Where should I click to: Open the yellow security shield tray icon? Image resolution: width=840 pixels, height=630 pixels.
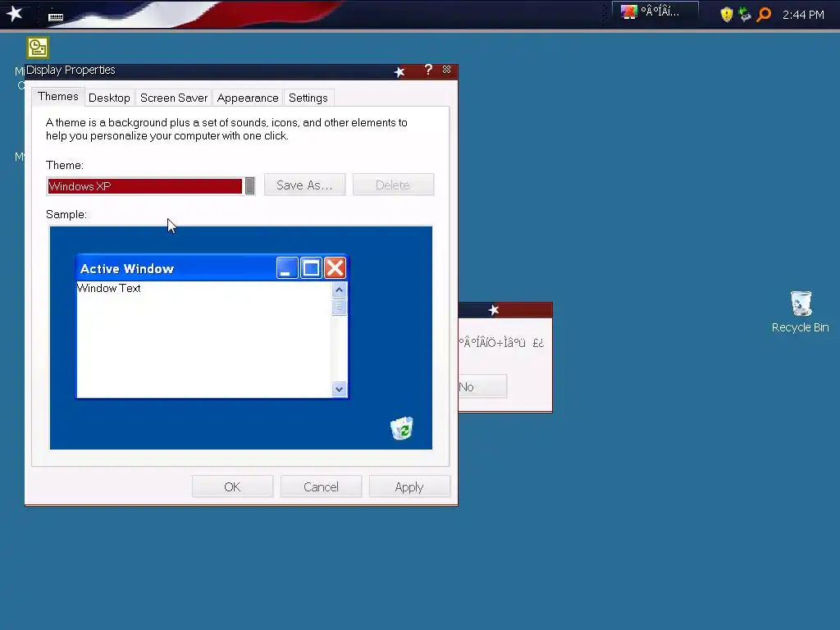(727, 15)
